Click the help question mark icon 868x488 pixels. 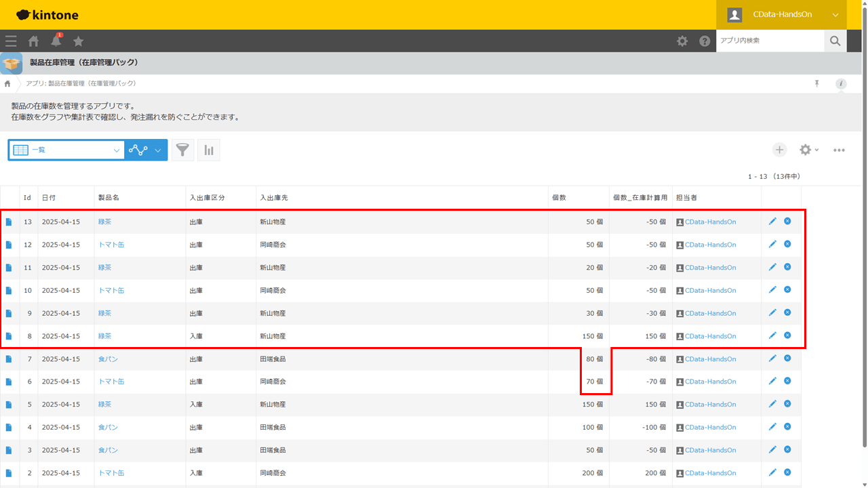tap(705, 41)
